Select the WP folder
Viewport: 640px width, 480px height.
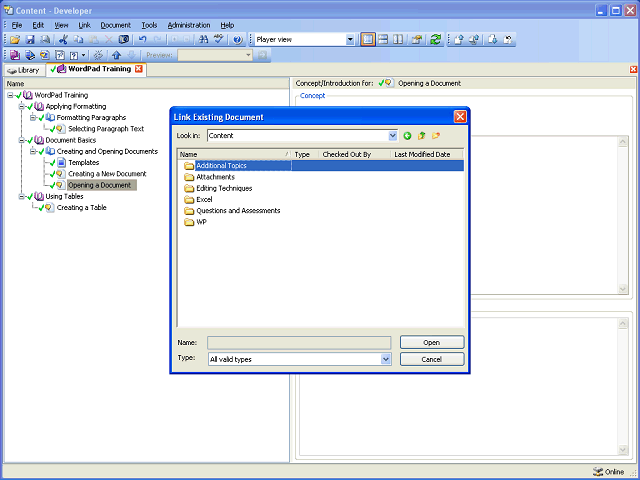[201, 222]
